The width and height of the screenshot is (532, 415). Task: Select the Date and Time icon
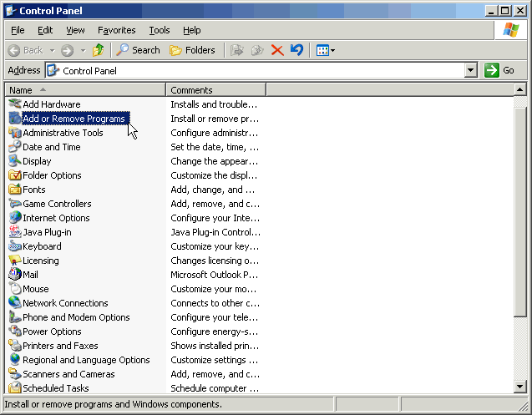15,147
